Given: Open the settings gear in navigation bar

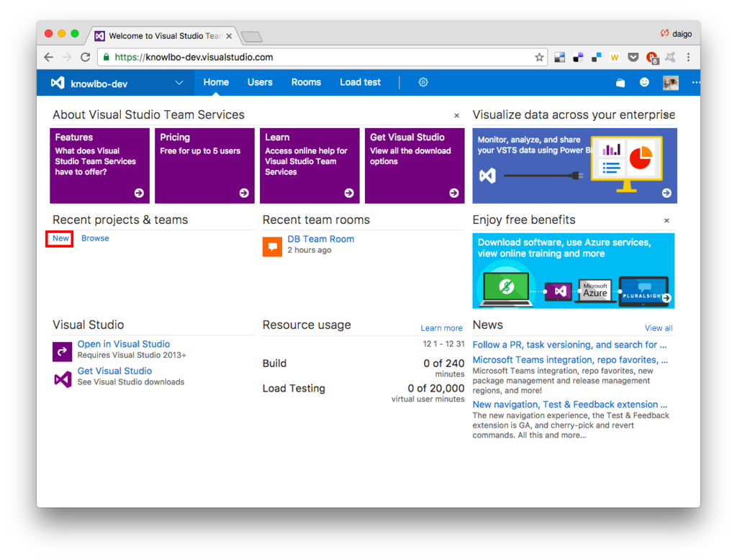Looking at the screenshot, I should pyautogui.click(x=423, y=82).
